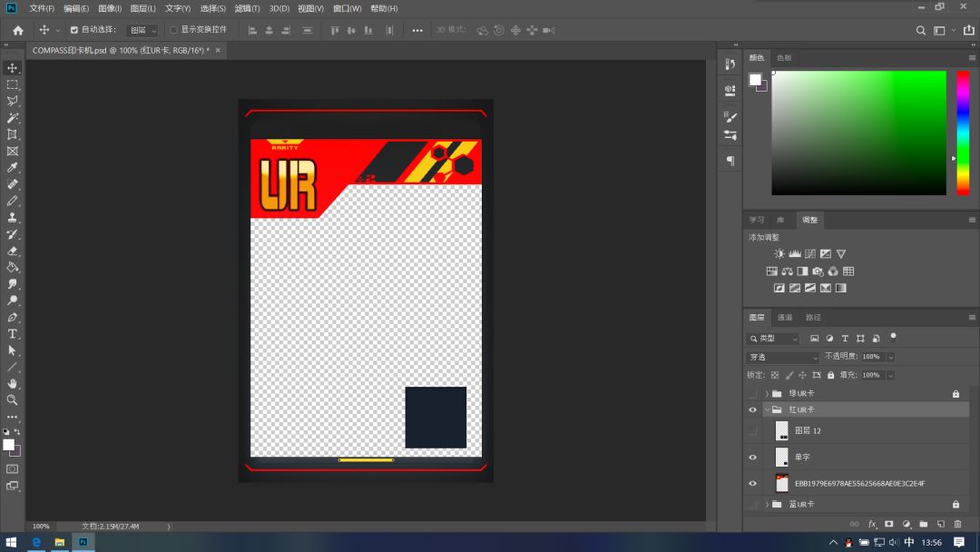Screen dimensions: 980x552
Task: Enable the 显示变换控件 checkbox
Action: 173,30
